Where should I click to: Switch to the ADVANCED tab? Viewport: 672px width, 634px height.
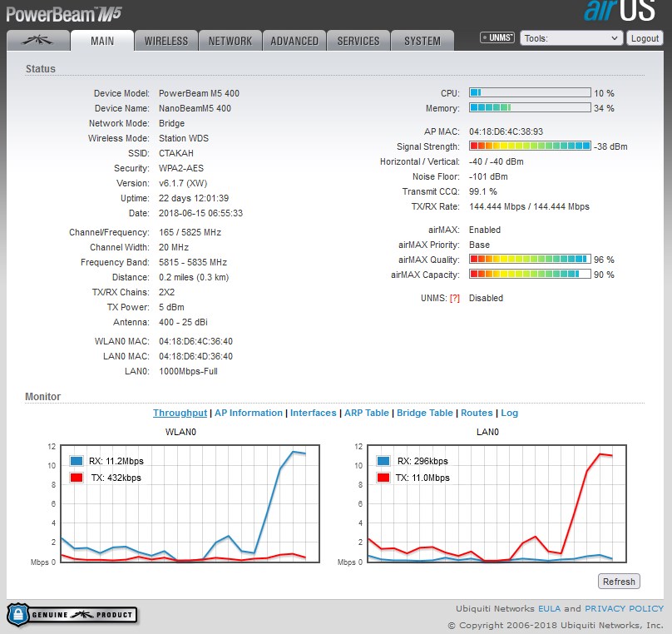point(294,41)
